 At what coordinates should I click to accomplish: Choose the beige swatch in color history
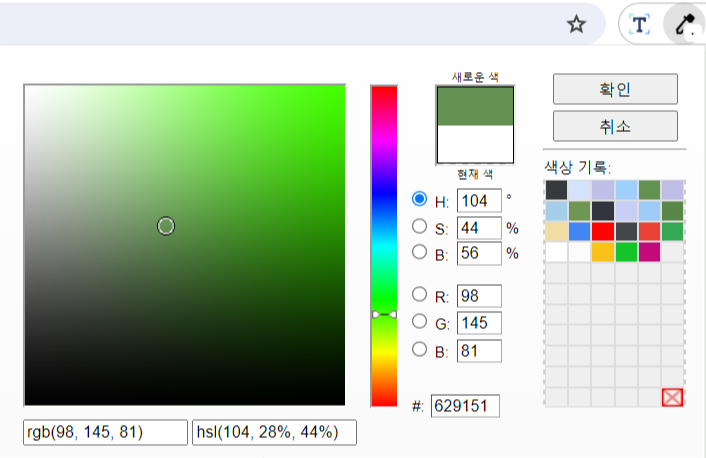click(x=556, y=231)
